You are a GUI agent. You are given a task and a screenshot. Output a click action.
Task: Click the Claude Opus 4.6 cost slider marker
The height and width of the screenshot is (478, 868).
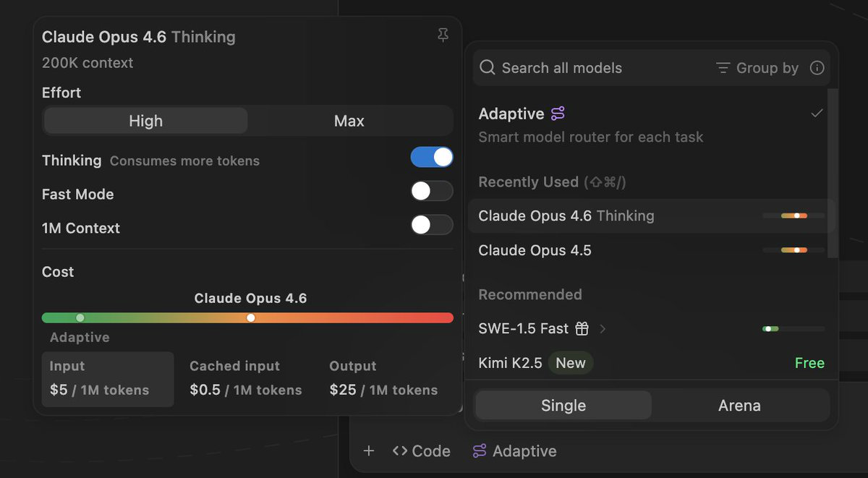251,317
